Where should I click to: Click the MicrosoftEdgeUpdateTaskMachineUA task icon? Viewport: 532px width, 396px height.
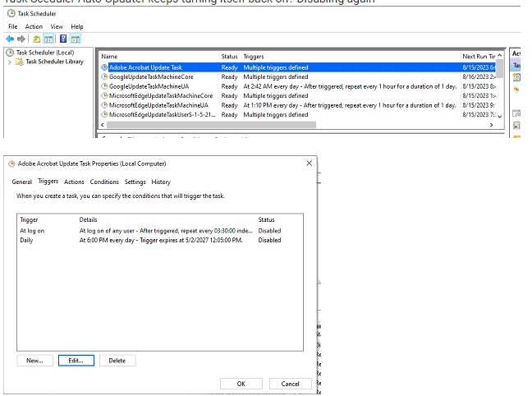pos(104,105)
